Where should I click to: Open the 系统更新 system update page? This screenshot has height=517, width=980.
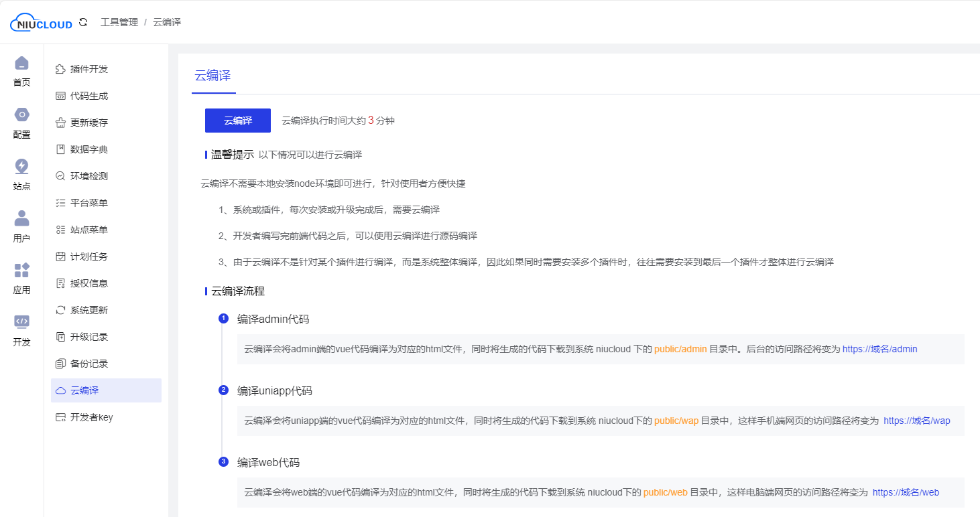point(89,309)
